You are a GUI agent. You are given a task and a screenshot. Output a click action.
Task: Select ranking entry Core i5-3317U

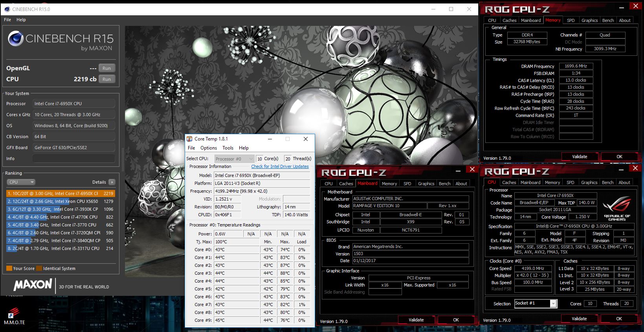pos(61,248)
